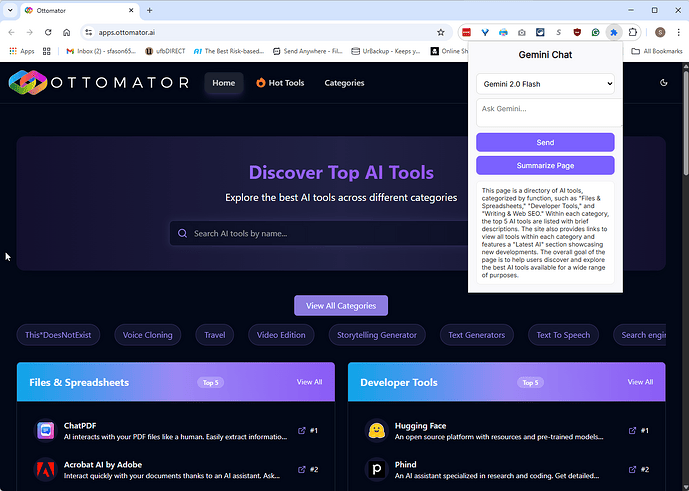
Task: Click the S italic extension icon
Action: (x=558, y=32)
